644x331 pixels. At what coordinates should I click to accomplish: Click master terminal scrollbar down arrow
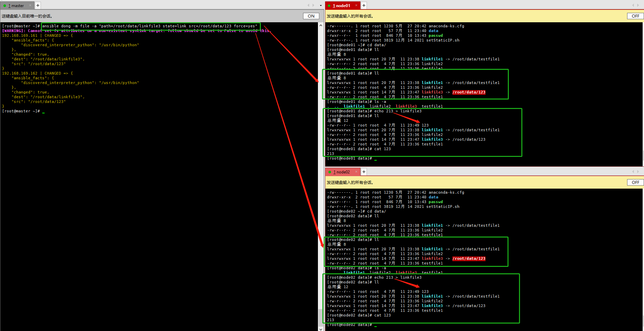[321, 329]
